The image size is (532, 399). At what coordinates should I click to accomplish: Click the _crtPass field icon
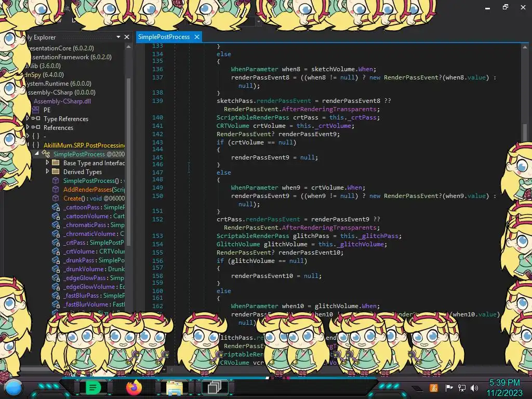(56, 242)
